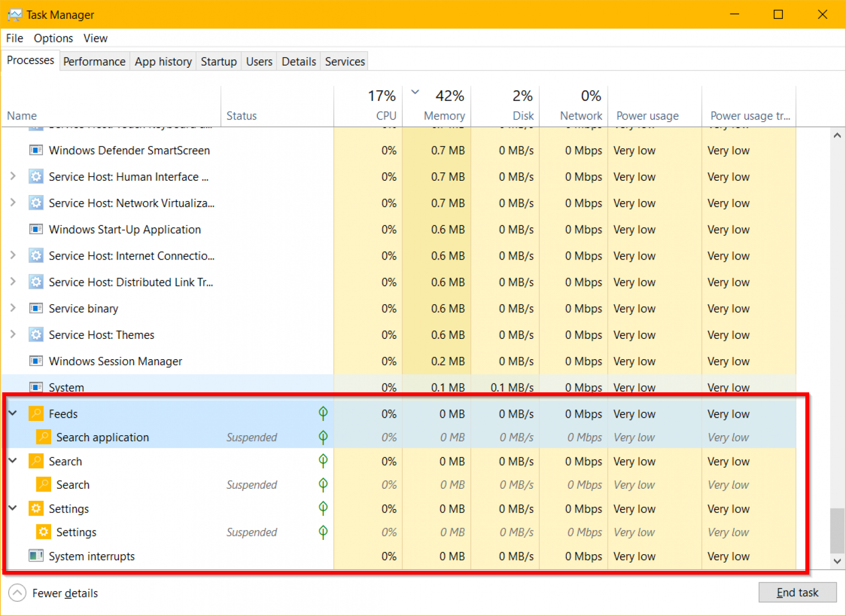Open the Options menu
Image resolution: width=846 pixels, height=616 pixels.
pos(53,38)
